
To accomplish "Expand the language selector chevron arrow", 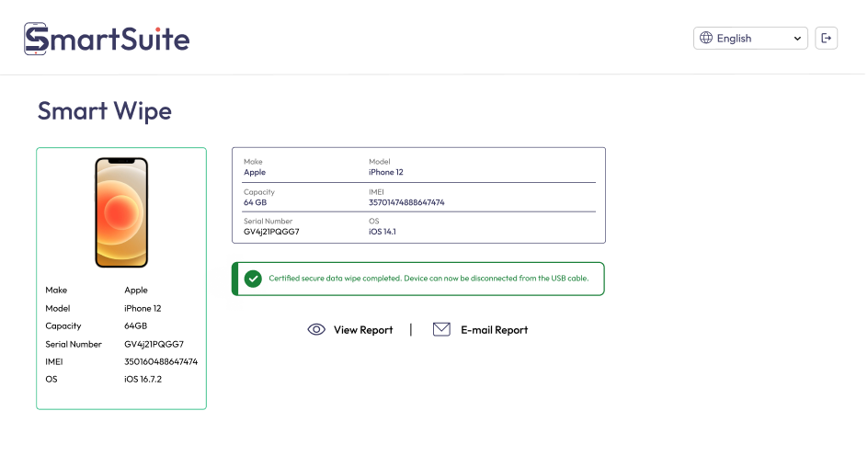I will tap(797, 39).
